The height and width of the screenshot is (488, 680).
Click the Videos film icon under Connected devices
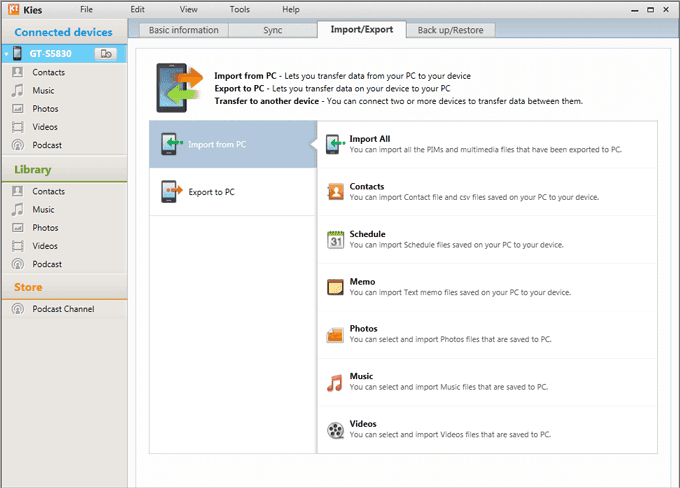pyautogui.click(x=18, y=127)
